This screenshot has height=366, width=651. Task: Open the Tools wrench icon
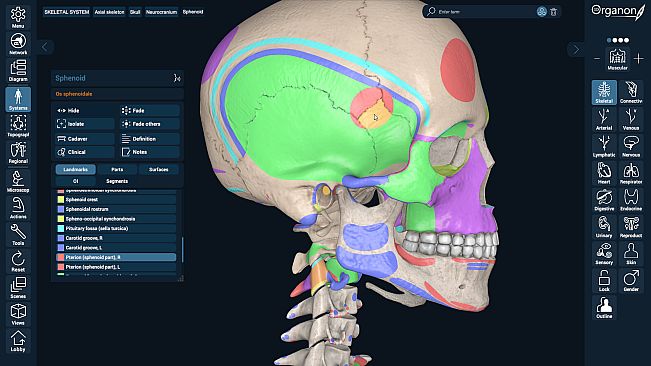[18, 234]
